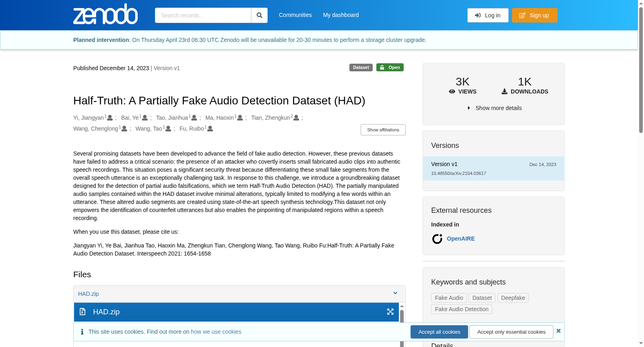
Task: Open Wang, Chenglong's profile icon
Action: point(124,129)
